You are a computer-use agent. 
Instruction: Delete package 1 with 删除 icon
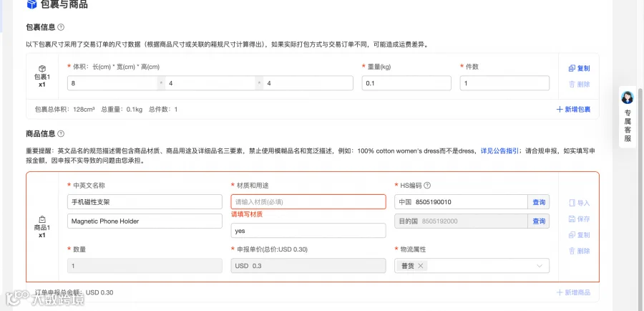tap(572, 85)
